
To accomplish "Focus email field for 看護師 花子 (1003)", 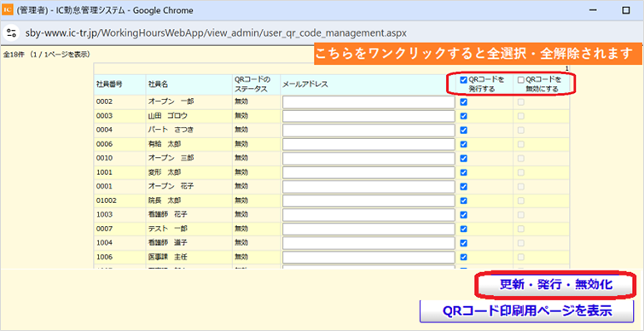I will 368,214.
